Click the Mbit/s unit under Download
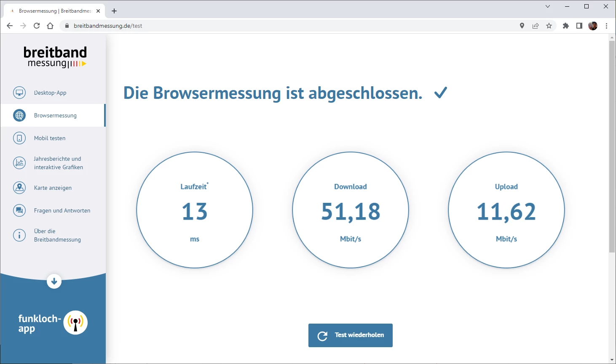Screen dimensions: 616x364 coord(351,239)
